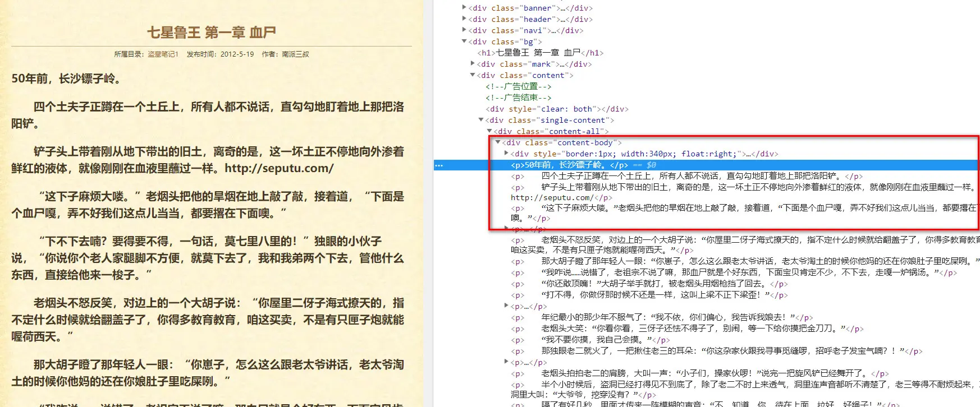Click the page paragraph starting '老烟头不怒反笑'

point(208,320)
